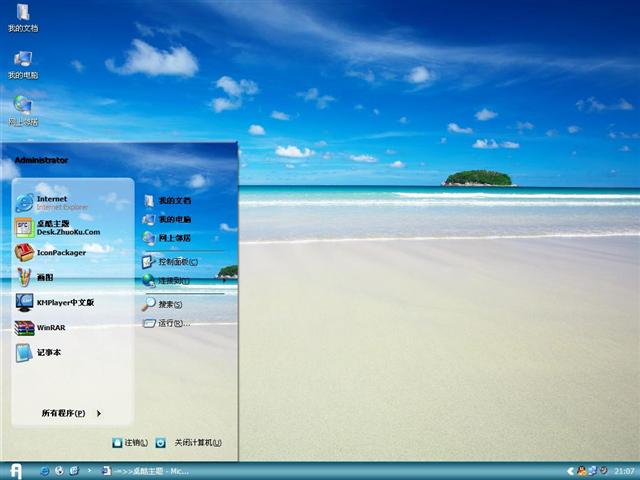Open 我的文档 desktop icon
Image resolution: width=640 pixels, height=480 pixels.
pos(22,17)
